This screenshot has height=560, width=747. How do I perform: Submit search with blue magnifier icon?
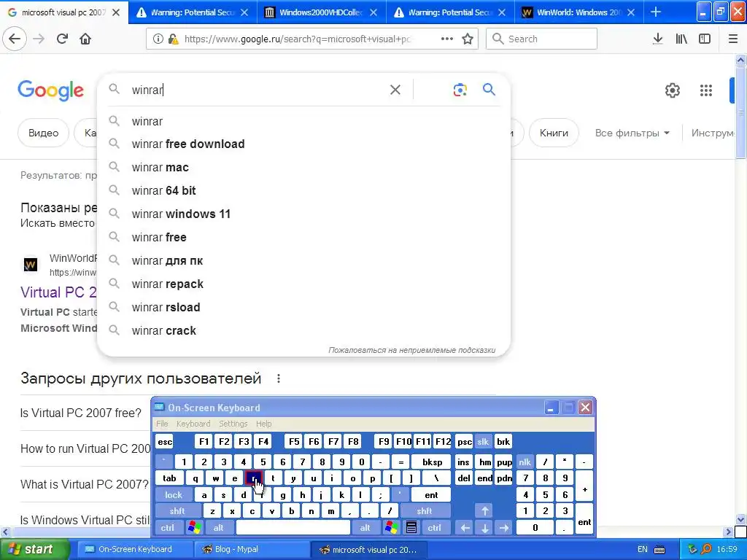(489, 89)
